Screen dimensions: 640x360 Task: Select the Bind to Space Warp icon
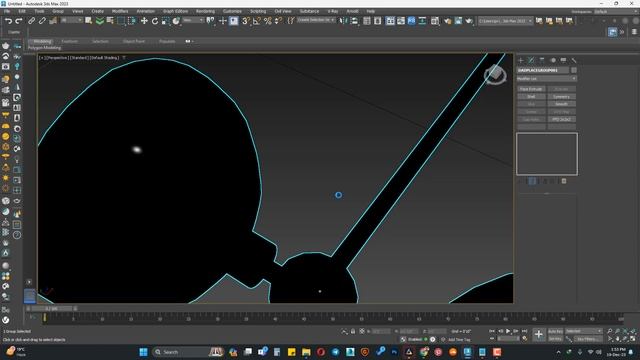(53, 21)
